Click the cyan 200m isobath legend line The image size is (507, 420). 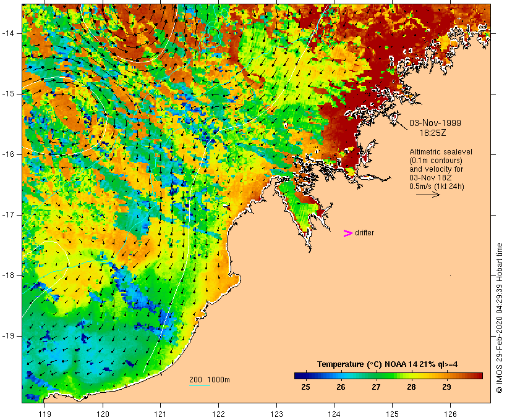tap(200, 385)
